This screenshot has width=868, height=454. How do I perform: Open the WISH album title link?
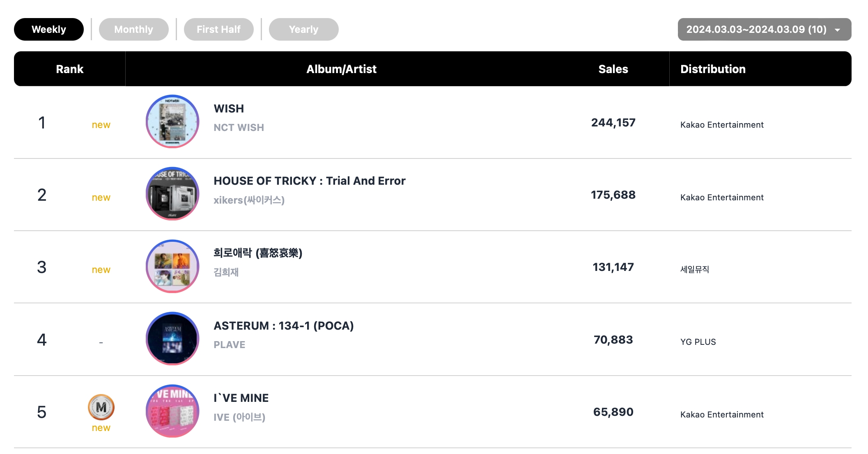(229, 109)
